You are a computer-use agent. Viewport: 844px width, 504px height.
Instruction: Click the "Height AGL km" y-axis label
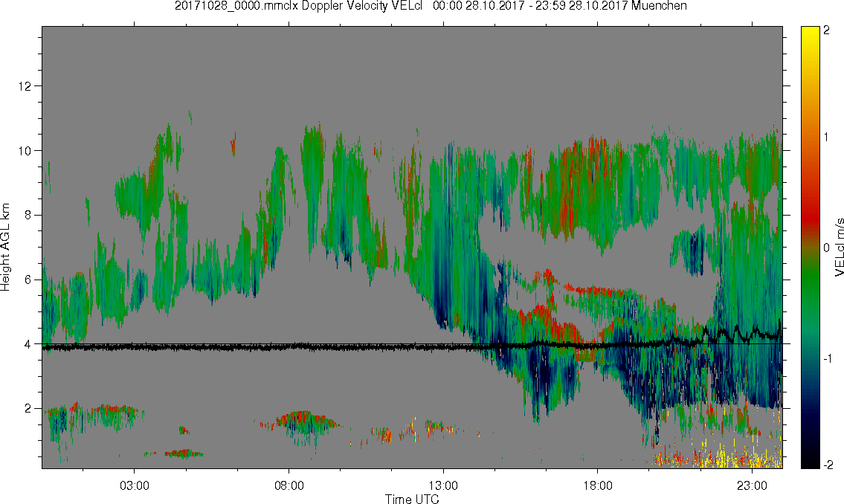point(5,248)
